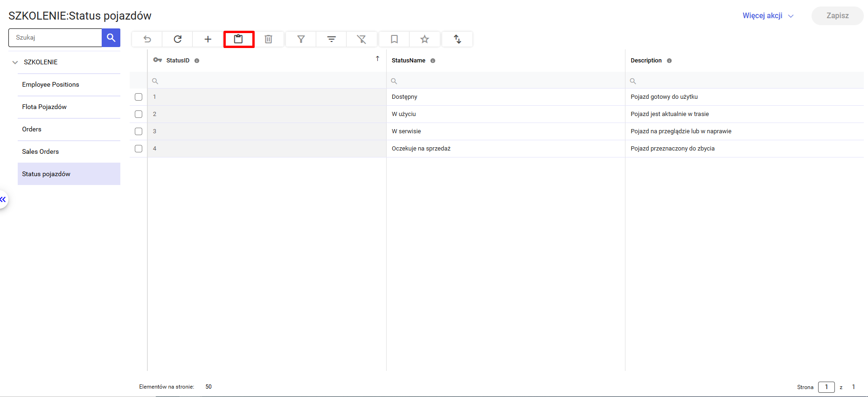Open the Więcej akcji dropdown
The image size is (868, 397).
768,16
